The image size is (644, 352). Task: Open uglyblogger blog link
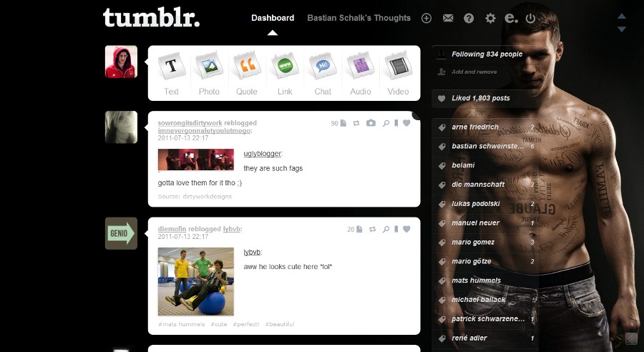pyautogui.click(x=262, y=154)
